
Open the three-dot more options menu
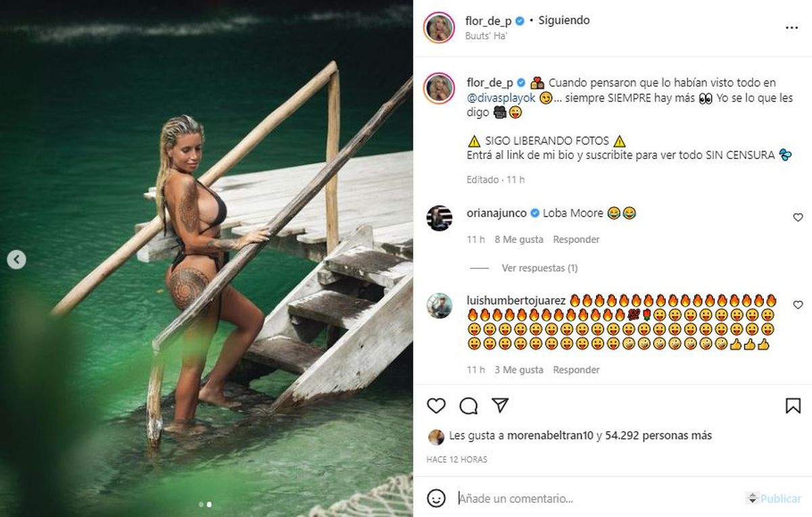pos(792,28)
